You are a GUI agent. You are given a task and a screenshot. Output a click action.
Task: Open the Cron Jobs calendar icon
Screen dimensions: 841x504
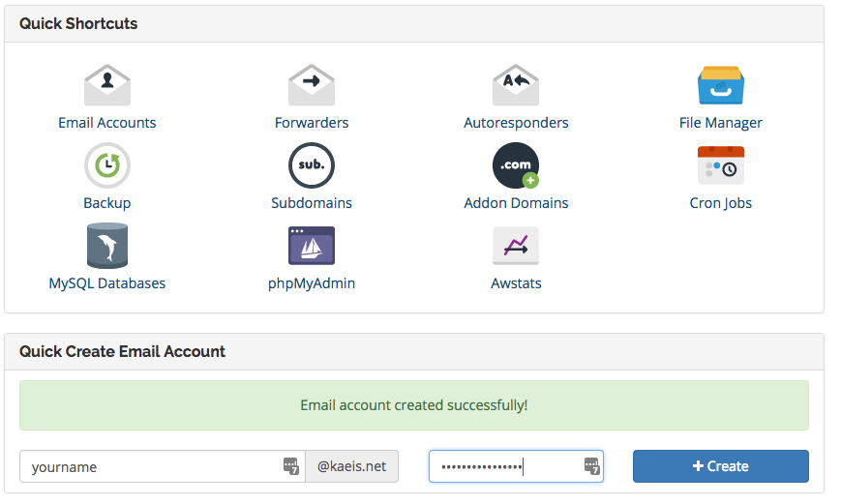(x=721, y=165)
